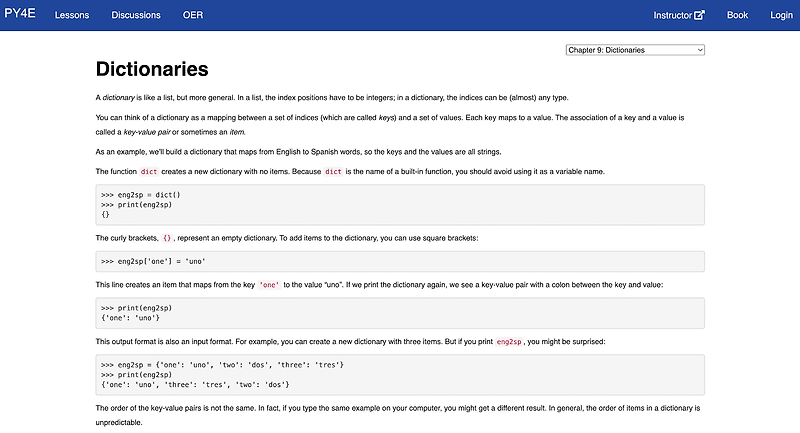Open the Discussions menu item

point(136,15)
